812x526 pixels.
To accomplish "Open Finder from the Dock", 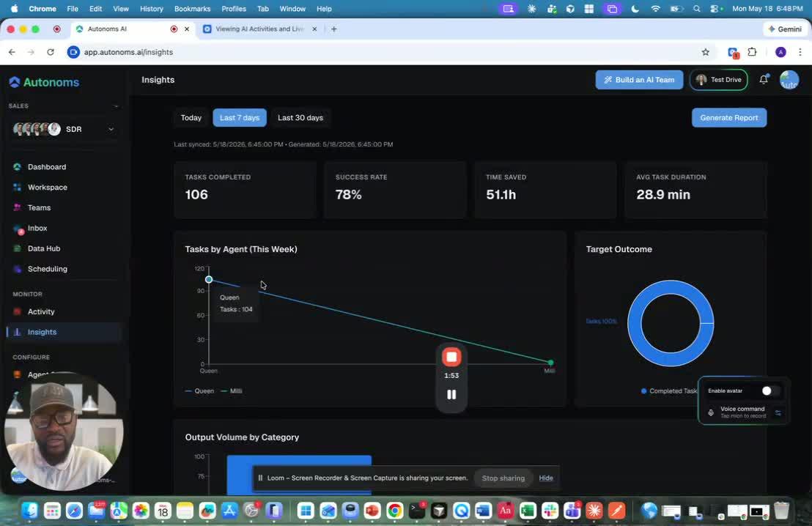I will tap(30, 511).
